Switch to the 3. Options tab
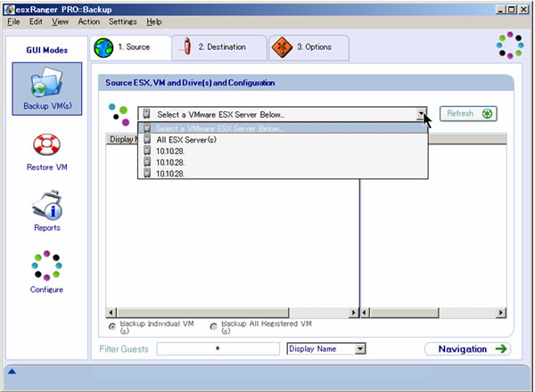 [309, 48]
